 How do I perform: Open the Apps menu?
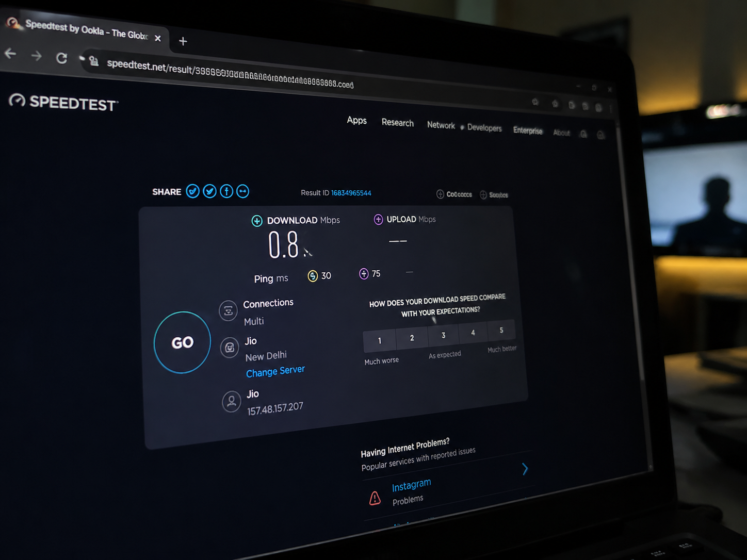point(356,120)
